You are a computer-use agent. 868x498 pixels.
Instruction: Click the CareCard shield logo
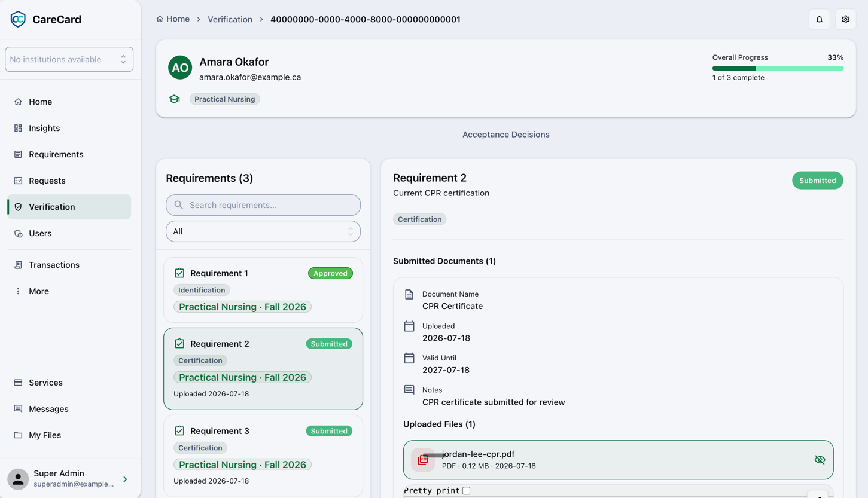point(18,19)
